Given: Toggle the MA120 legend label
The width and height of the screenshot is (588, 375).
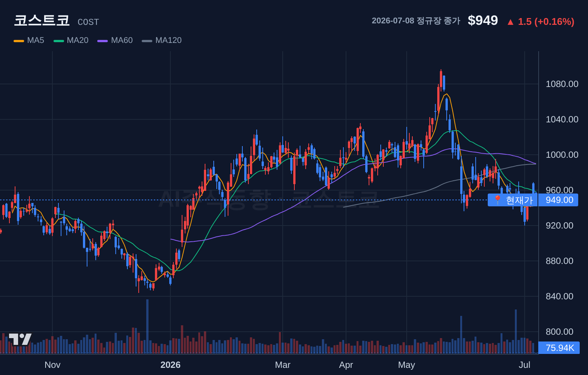Looking at the screenshot, I should [x=168, y=40].
